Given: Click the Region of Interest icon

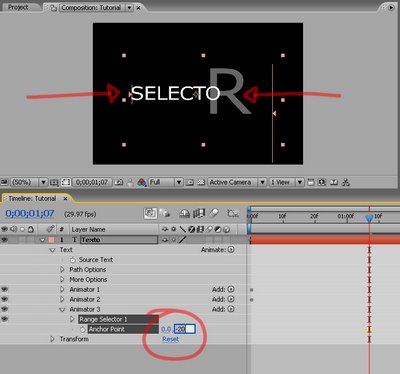Looking at the screenshot, I should [x=190, y=182].
